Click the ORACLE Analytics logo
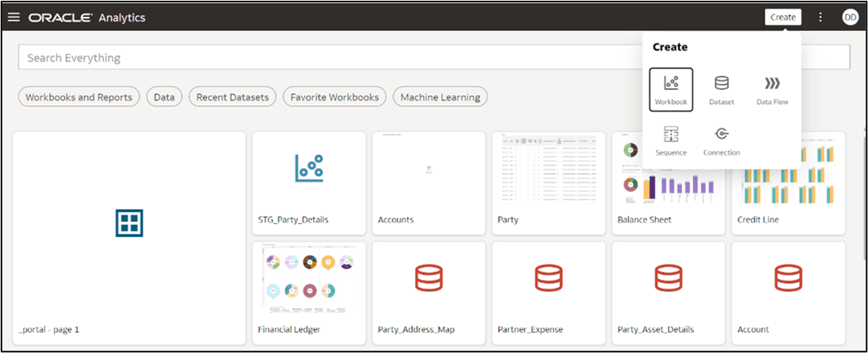This screenshot has height=353, width=868. [87, 18]
